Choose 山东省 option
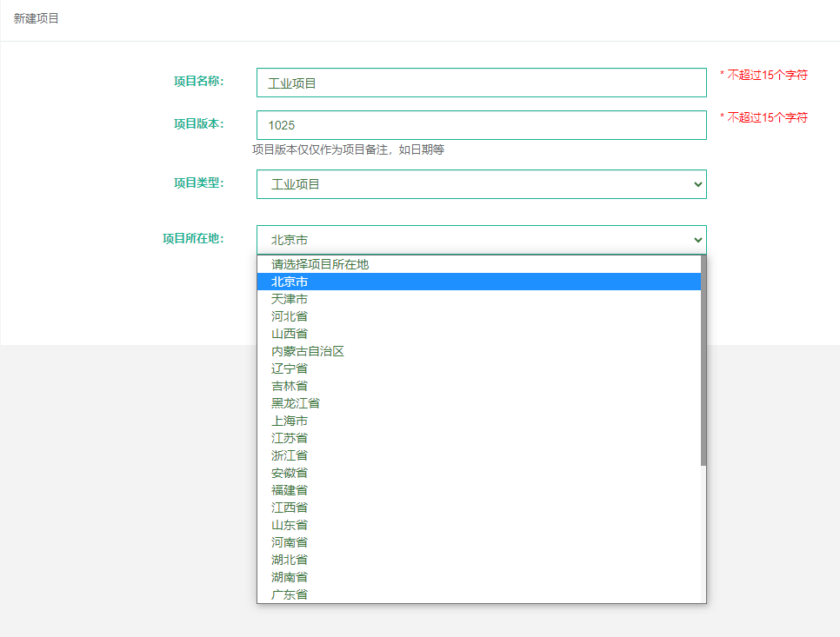The width and height of the screenshot is (840, 637). [x=478, y=525]
